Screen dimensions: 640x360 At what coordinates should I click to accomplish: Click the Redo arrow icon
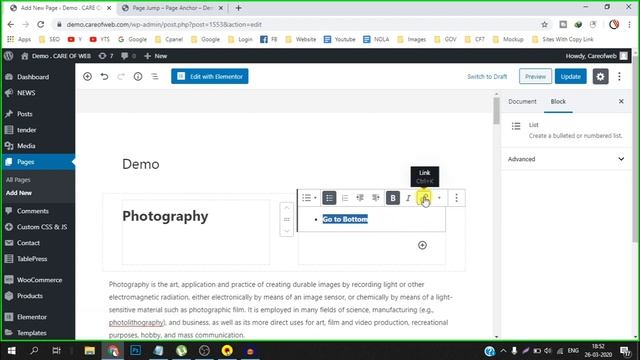point(121,76)
